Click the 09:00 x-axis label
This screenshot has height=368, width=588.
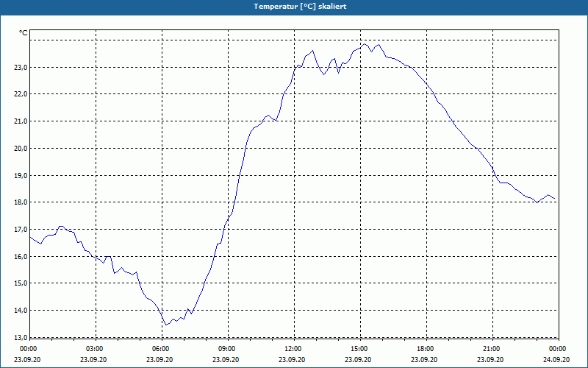point(226,349)
